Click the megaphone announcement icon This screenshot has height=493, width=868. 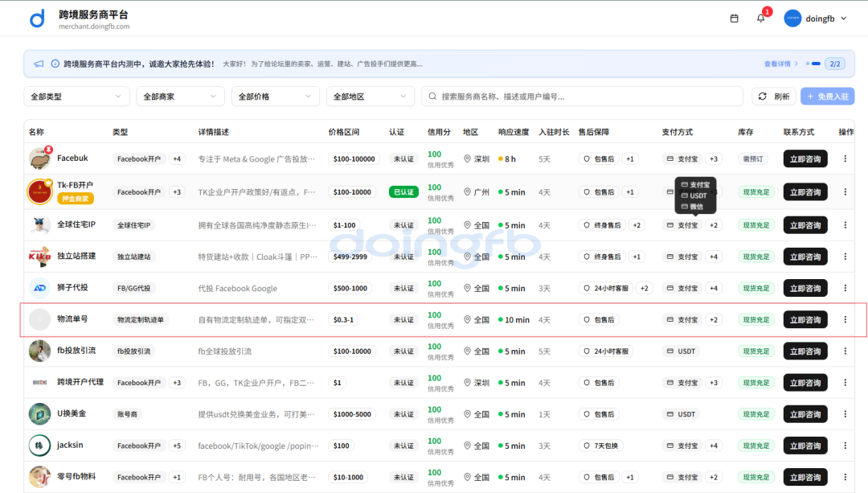pyautogui.click(x=39, y=64)
